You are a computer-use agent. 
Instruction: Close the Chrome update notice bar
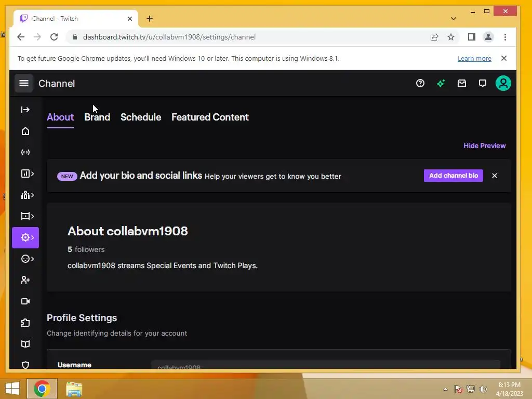tap(504, 58)
